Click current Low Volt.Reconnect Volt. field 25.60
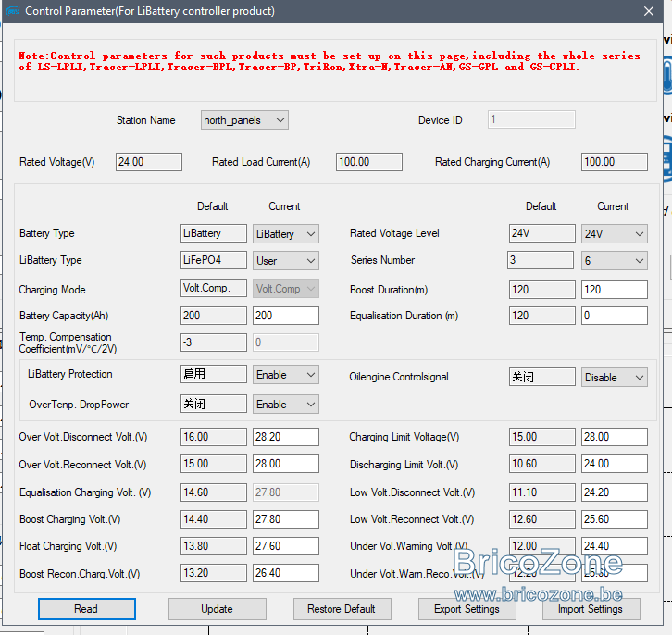The height and width of the screenshot is (635, 672). point(614,519)
